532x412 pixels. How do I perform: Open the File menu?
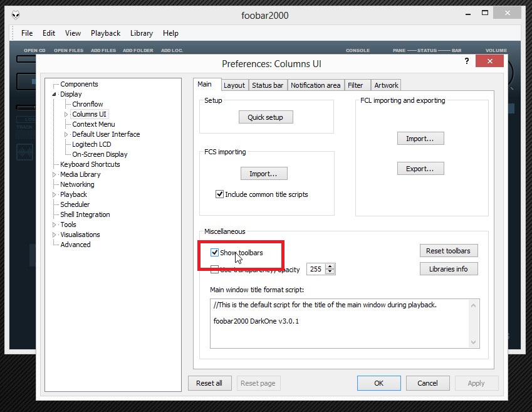(27, 33)
